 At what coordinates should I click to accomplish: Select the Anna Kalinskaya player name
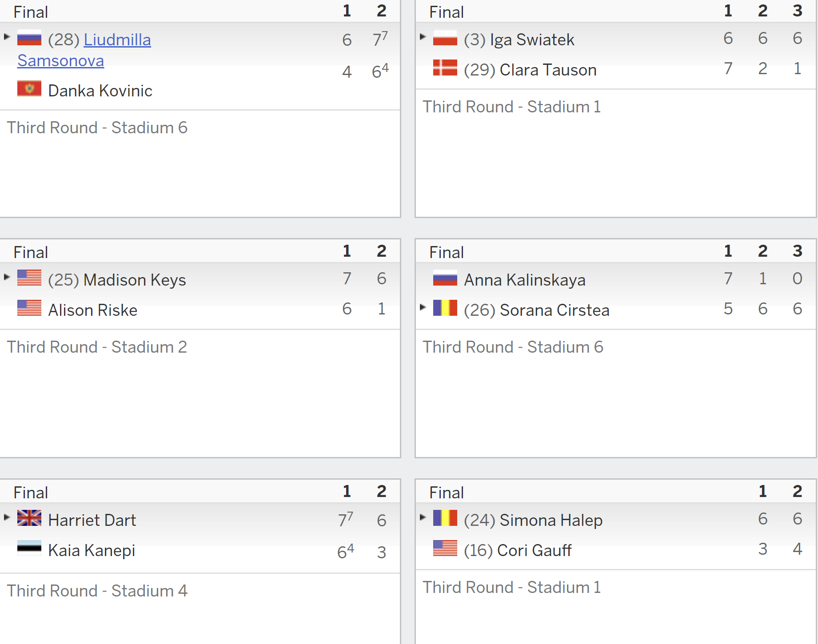pos(524,280)
